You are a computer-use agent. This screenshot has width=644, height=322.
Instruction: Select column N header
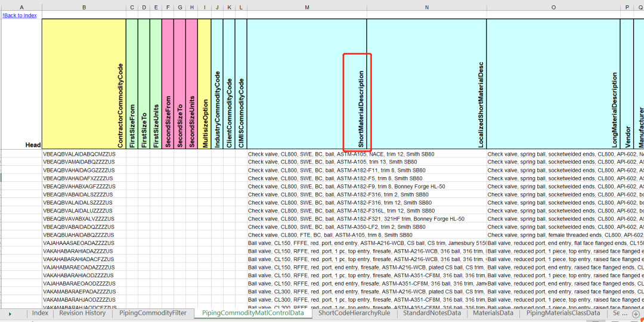pos(427,7)
